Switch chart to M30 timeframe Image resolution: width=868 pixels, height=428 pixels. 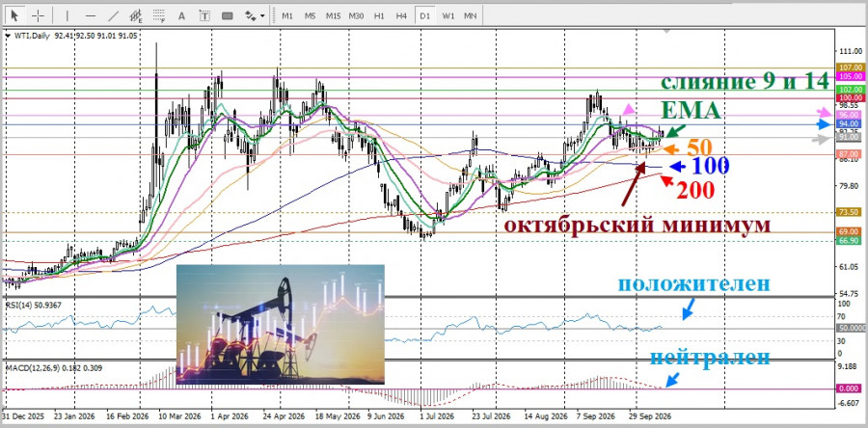pos(356,15)
